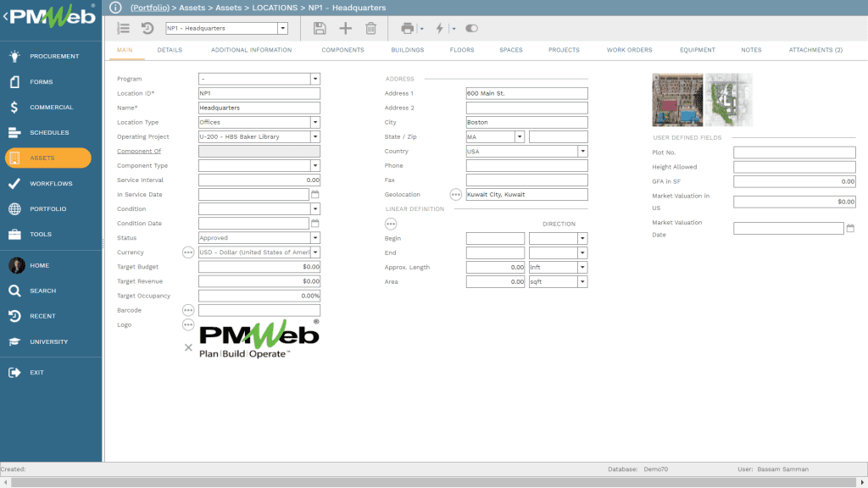Viewport: 868px width, 488px height.
Task: Click the Portfolio breadcrumb link
Action: tap(150, 8)
